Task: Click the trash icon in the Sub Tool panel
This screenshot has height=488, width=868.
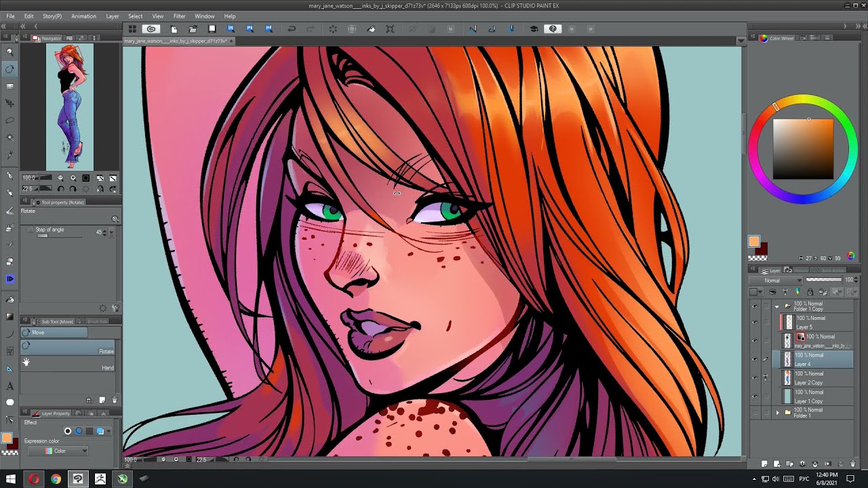Action: pos(114,401)
